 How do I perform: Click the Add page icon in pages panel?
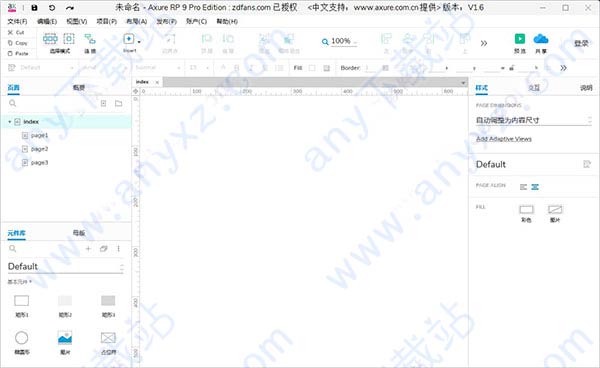tap(103, 103)
